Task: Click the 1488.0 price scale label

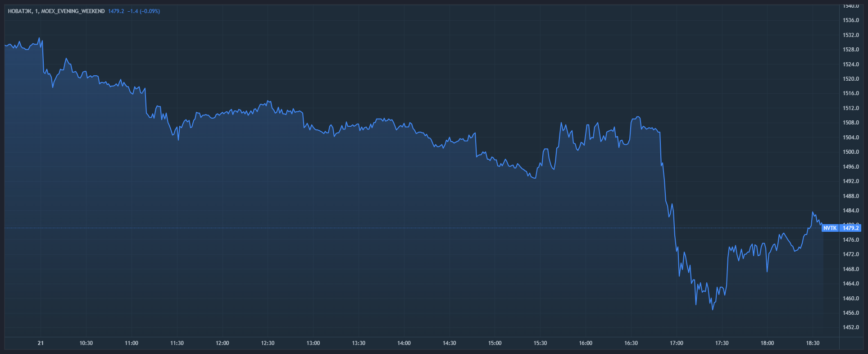Action: [x=850, y=196]
